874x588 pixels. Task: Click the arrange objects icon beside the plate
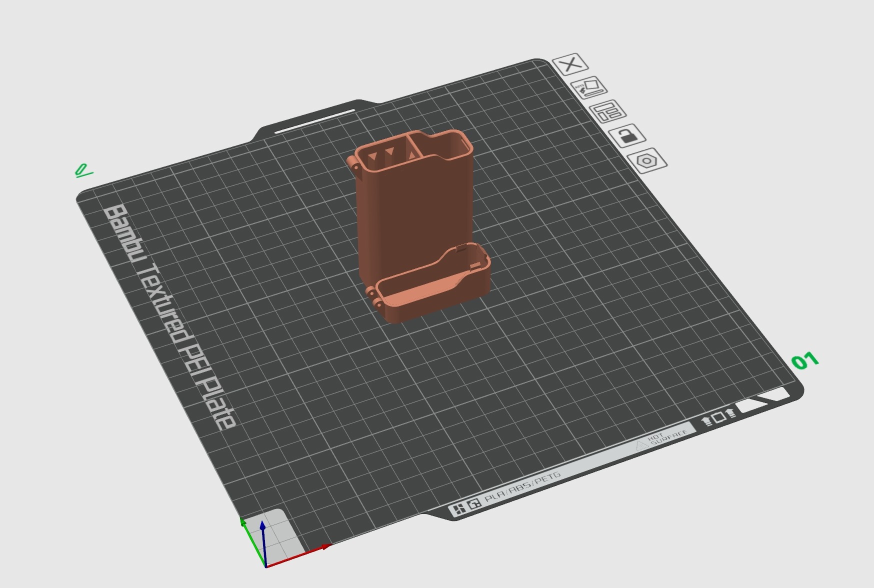(607, 111)
